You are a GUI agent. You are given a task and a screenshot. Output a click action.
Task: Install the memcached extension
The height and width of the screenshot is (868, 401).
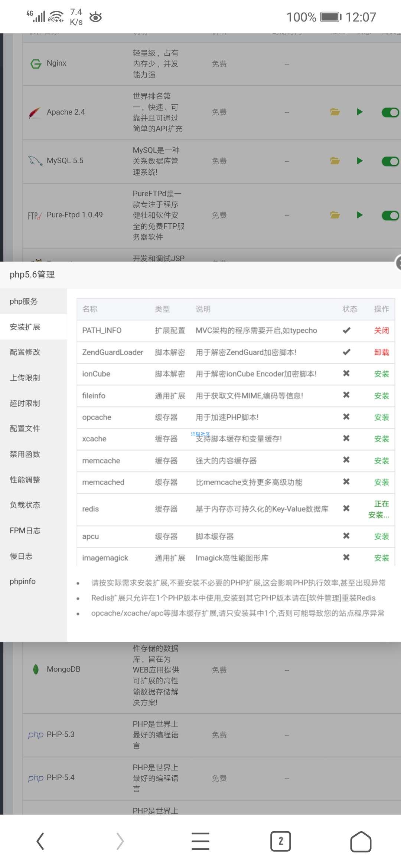[x=381, y=482]
